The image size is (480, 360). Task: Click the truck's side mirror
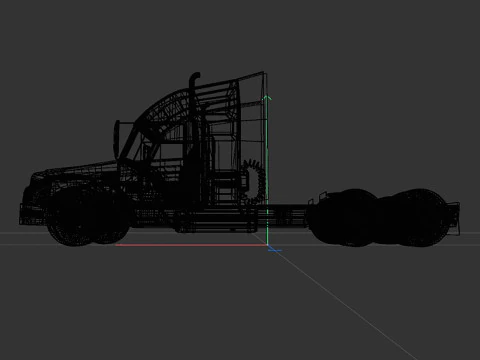[x=117, y=139]
